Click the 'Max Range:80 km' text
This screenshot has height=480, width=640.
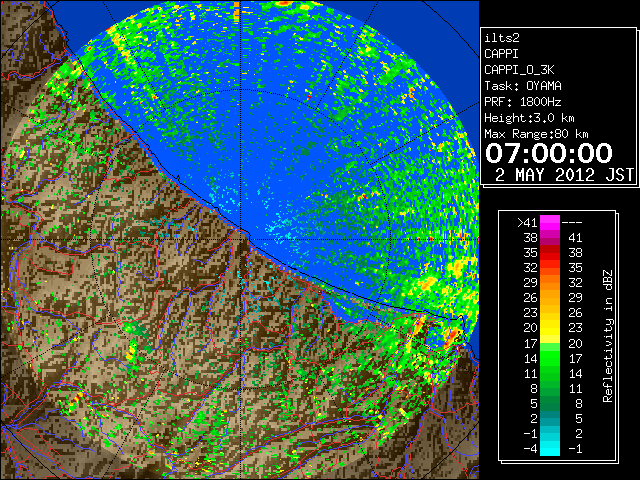(x=536, y=134)
